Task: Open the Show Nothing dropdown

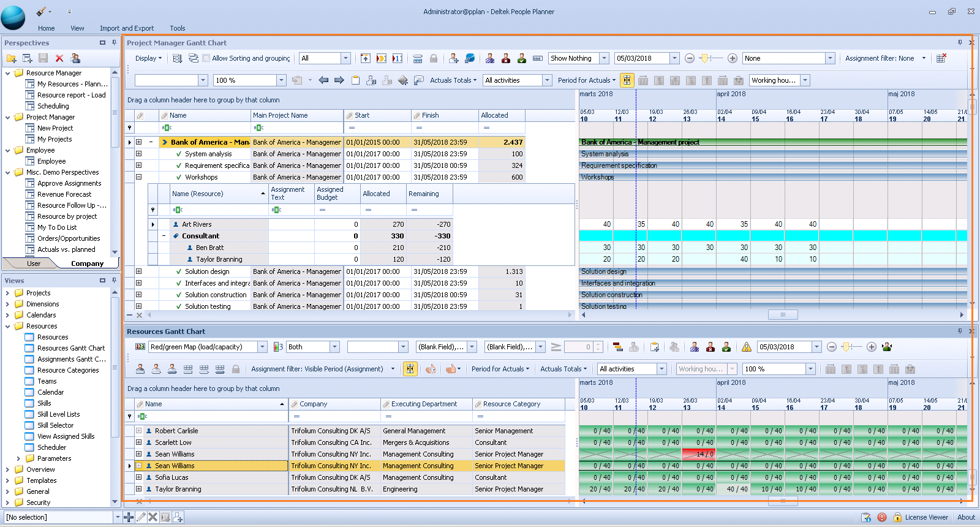Action: [604, 58]
